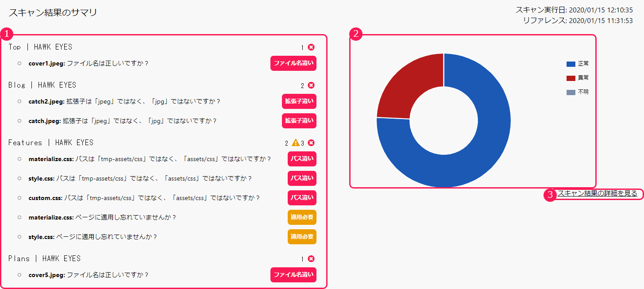Click the error icon beside Plans | HAWK EYES
The image size is (644, 289).
[311, 259]
